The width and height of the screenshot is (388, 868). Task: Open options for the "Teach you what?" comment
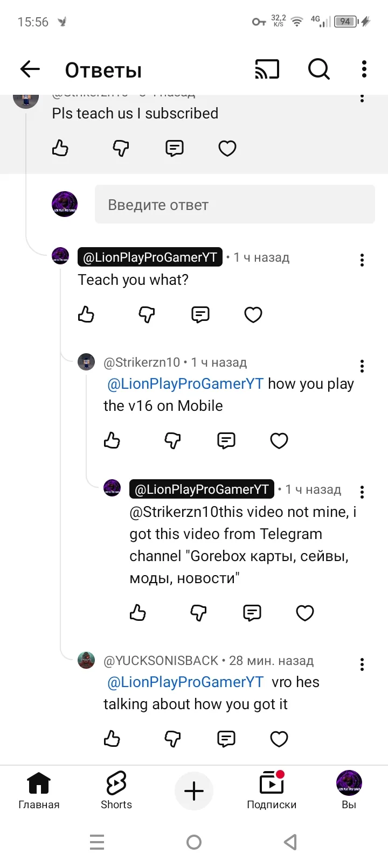pos(362,261)
